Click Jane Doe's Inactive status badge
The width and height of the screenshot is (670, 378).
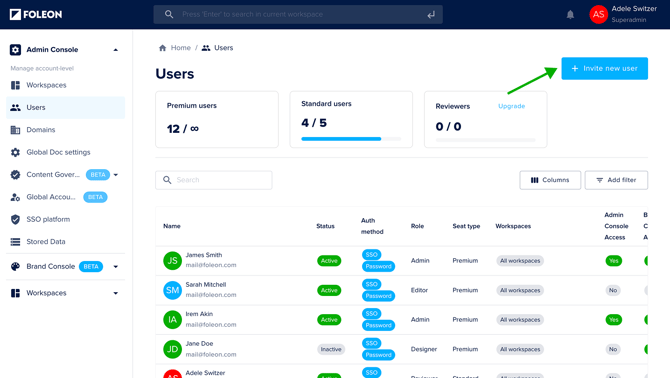coord(331,349)
